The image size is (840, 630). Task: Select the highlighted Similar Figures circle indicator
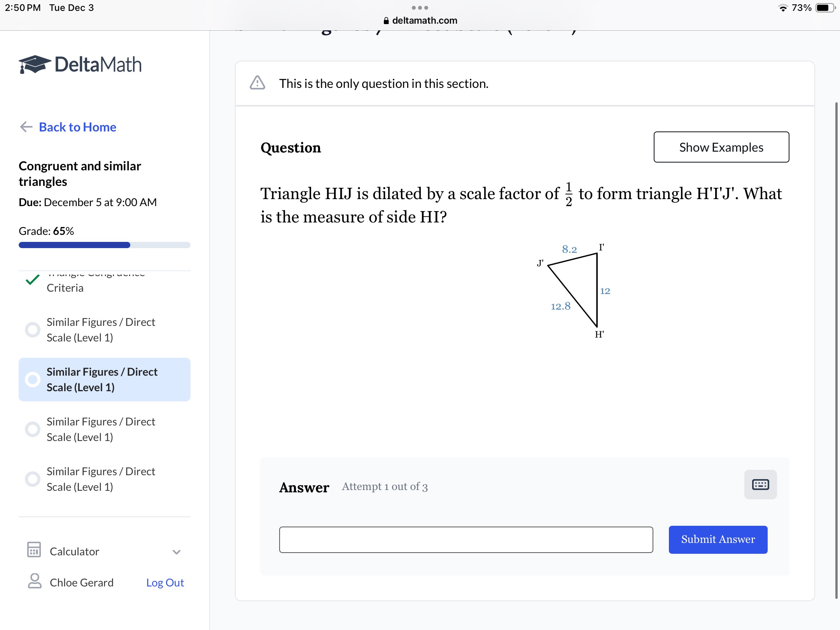(x=33, y=380)
